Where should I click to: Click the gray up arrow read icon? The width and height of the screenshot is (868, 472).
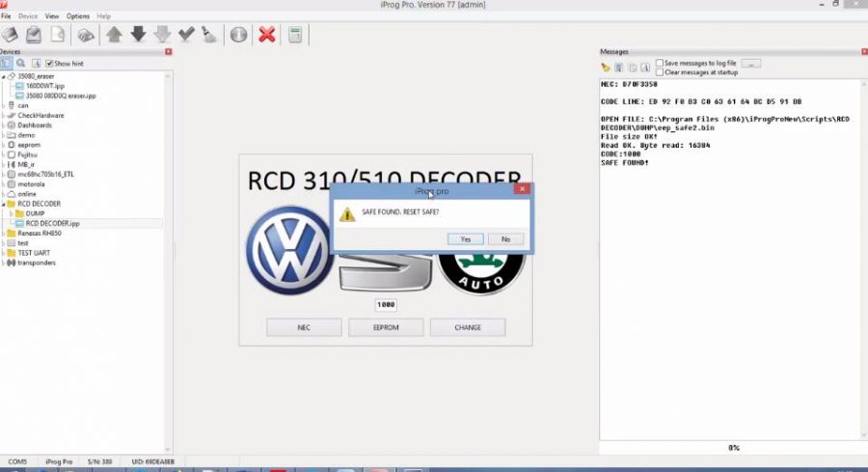pos(115,35)
